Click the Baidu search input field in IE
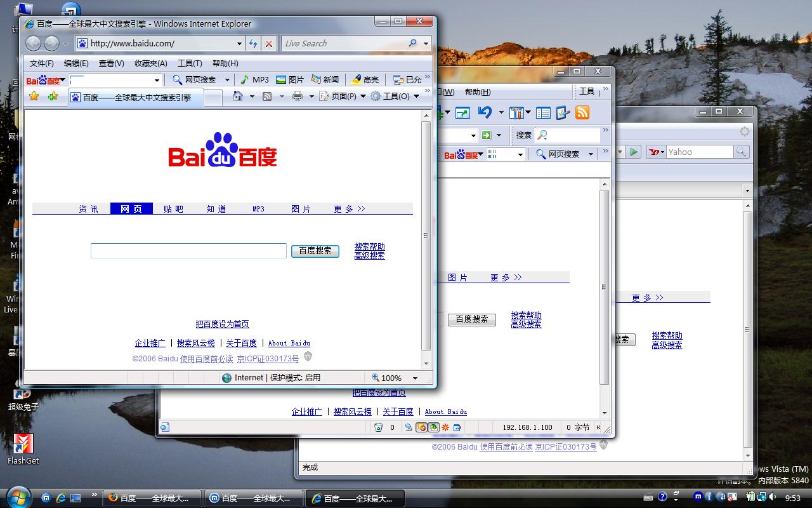This screenshot has width=812, height=508. click(x=188, y=251)
